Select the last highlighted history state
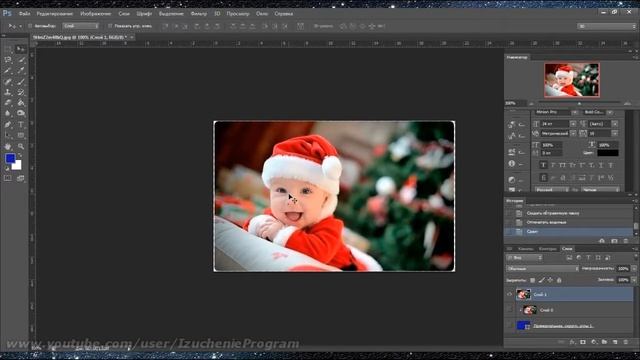The height and width of the screenshot is (360, 640). 569,231
